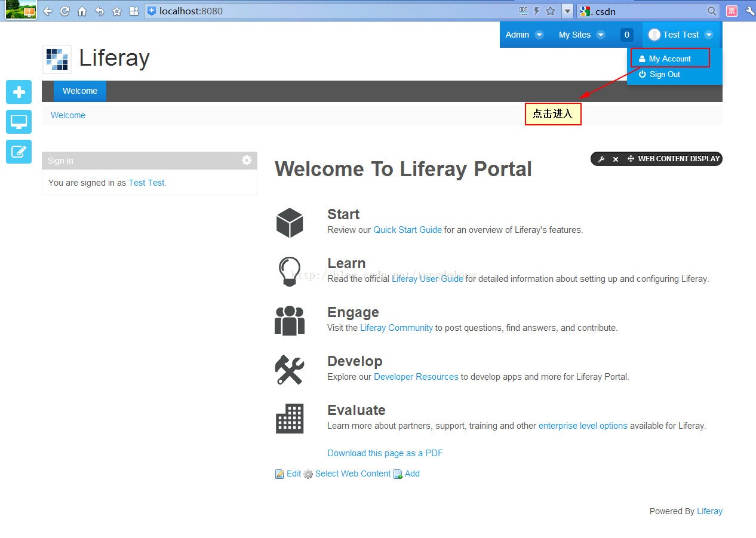Open the Developer Resources link
Viewport: 756px width, 538px height.
(x=416, y=377)
